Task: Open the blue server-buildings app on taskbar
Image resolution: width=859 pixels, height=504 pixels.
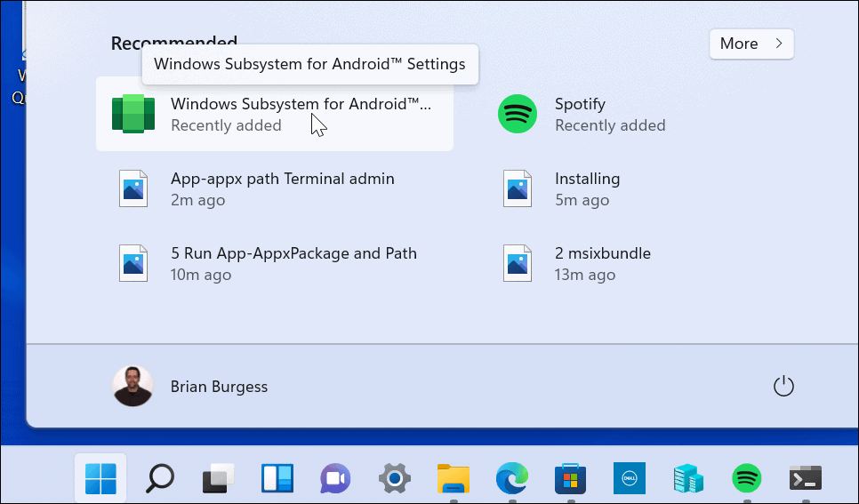Action: tap(688, 479)
